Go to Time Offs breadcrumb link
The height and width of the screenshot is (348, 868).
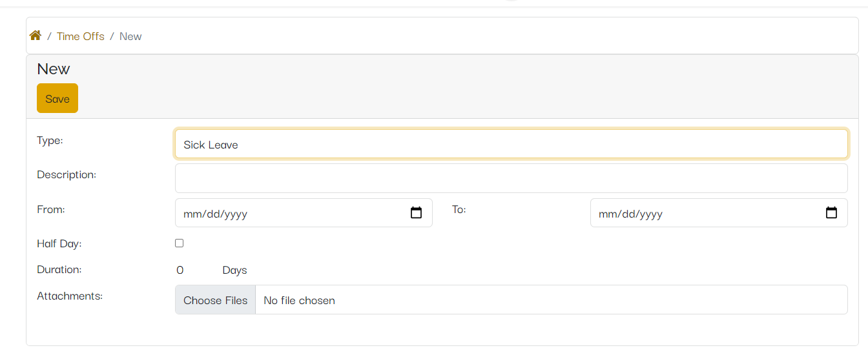click(x=80, y=36)
